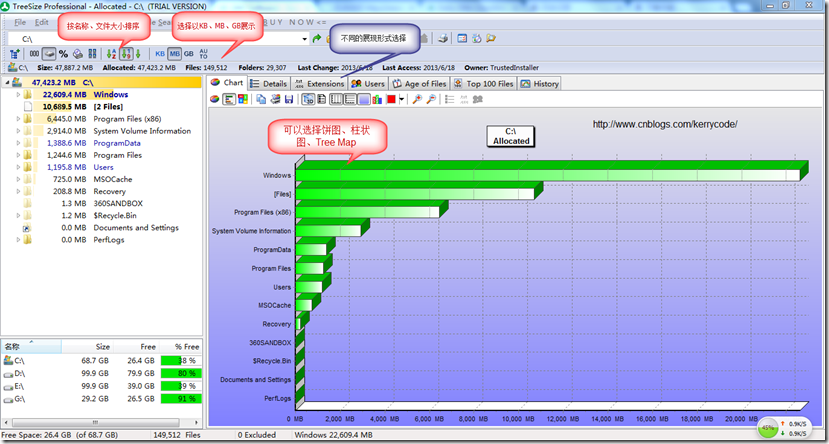Expand System Volume Information node
Screen dimensions: 829x444
pos(18,131)
